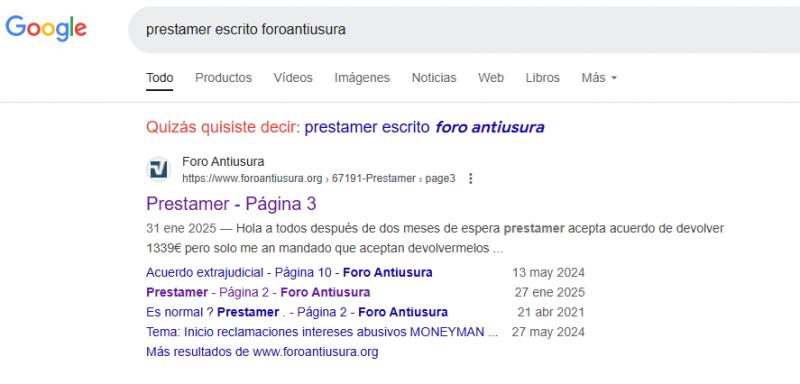Click 'Más resultados de www.foroantiusura.org'

pyautogui.click(x=262, y=352)
